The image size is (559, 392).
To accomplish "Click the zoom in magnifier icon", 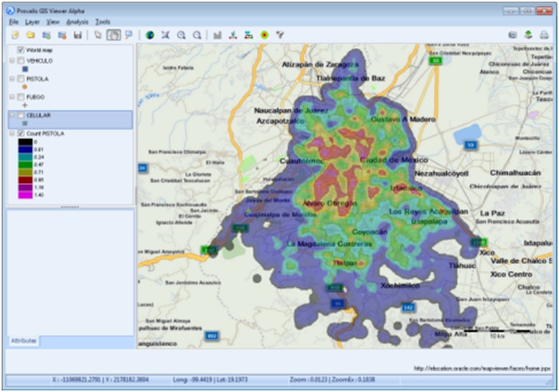I will [181, 35].
